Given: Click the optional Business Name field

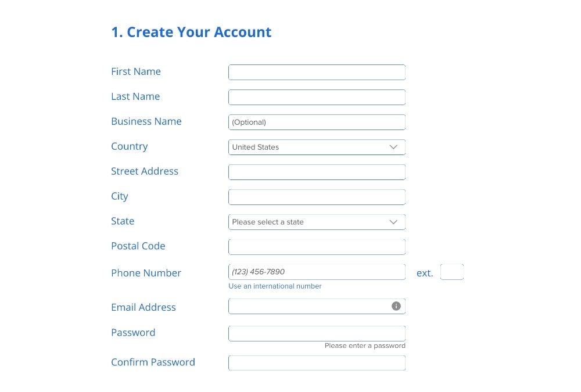Looking at the screenshot, I should (x=317, y=122).
